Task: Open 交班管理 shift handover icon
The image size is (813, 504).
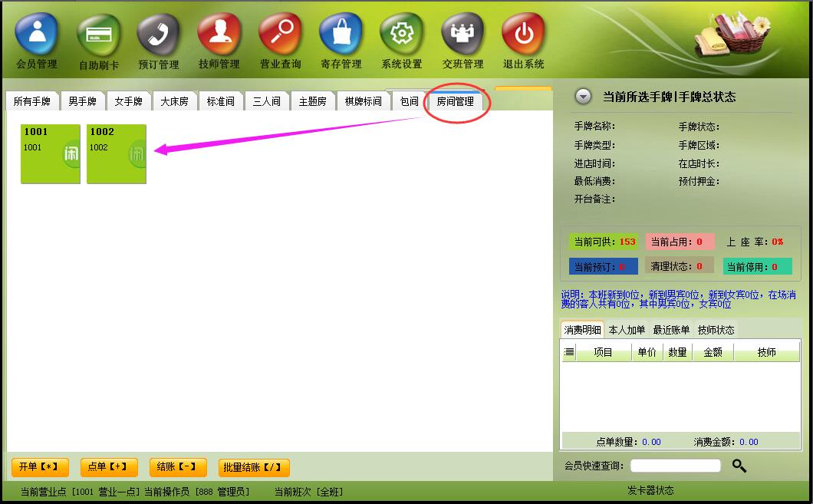Action: coord(462,35)
